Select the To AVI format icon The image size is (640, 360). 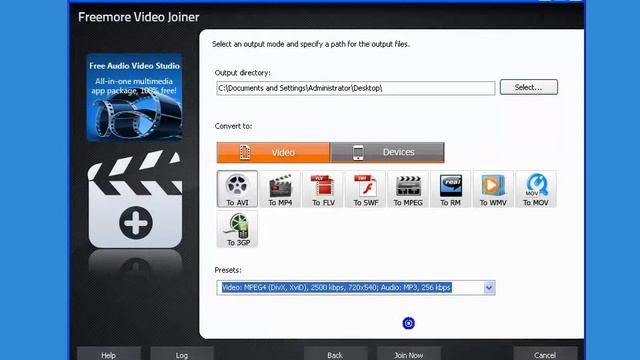pyautogui.click(x=237, y=189)
